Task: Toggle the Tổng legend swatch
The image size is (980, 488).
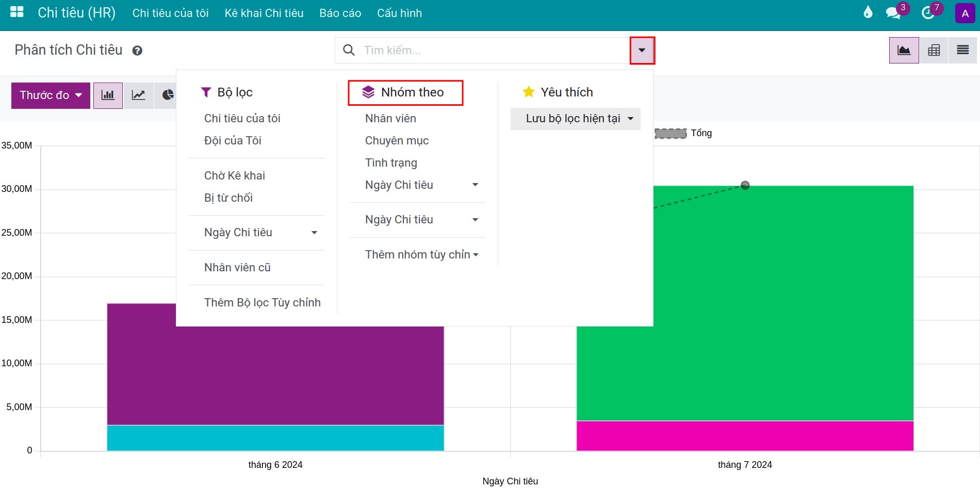Action: [671, 134]
